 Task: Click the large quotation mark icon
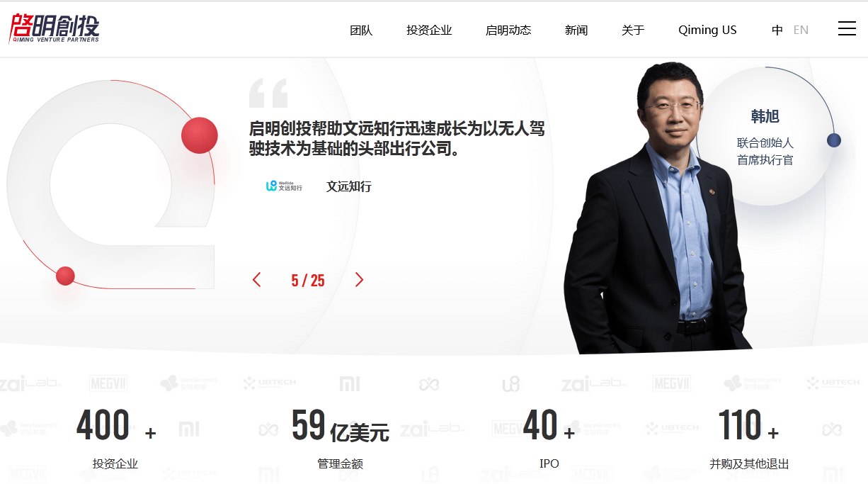pos(268,93)
